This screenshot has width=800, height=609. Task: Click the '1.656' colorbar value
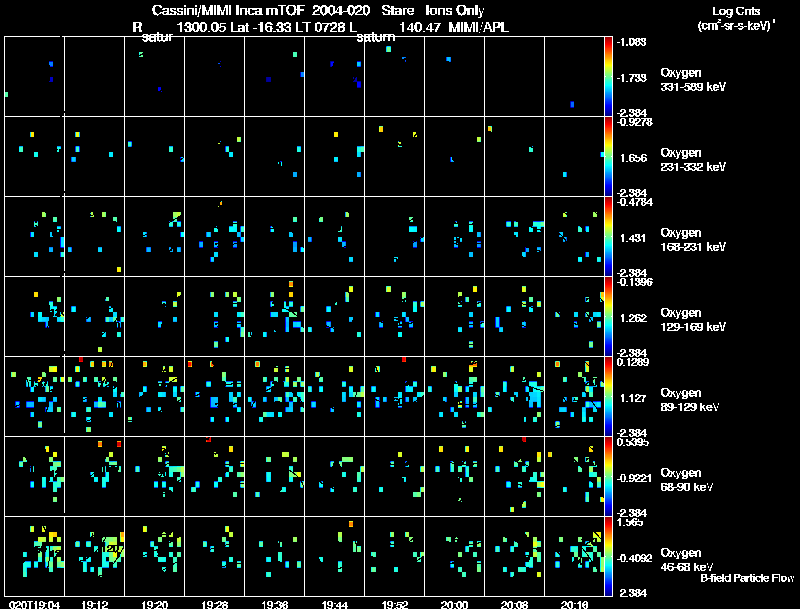click(634, 158)
